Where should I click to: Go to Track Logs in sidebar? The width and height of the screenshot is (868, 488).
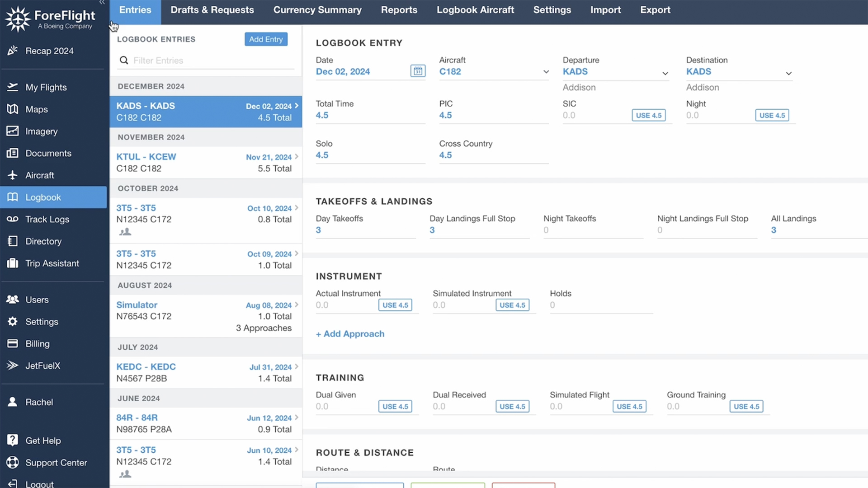click(x=47, y=220)
